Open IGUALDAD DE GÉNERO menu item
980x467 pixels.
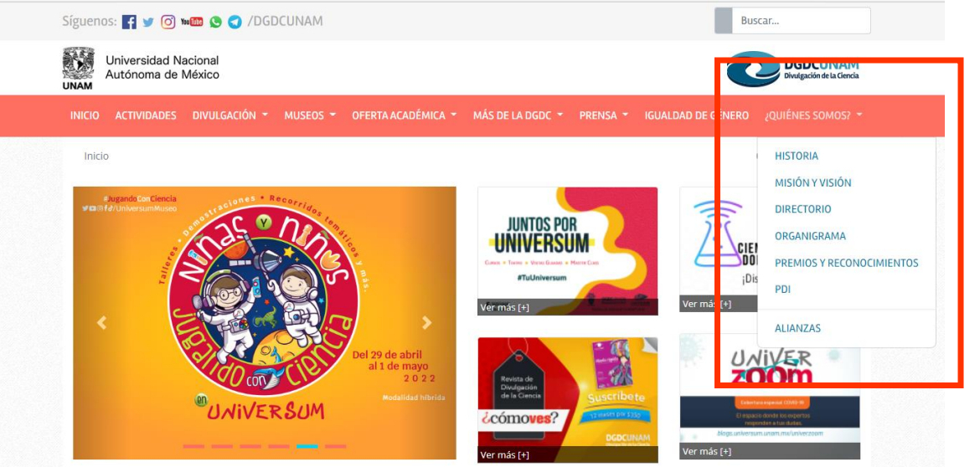[x=697, y=115]
